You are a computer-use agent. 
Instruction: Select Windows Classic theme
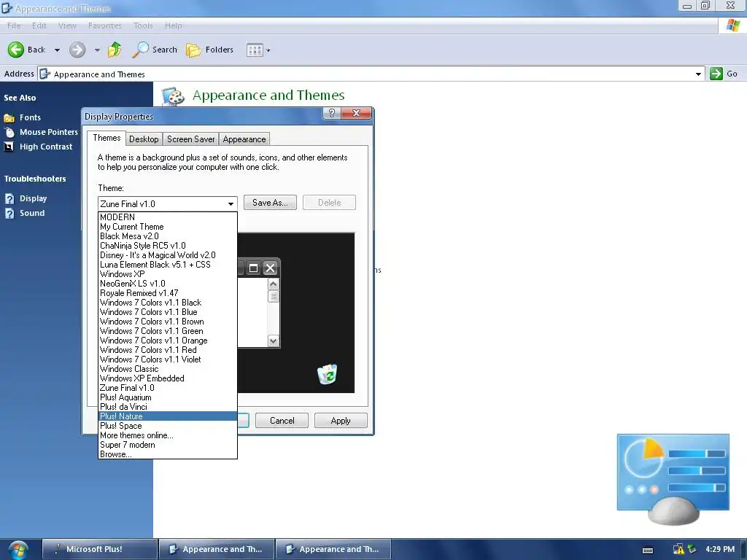[x=167, y=369]
